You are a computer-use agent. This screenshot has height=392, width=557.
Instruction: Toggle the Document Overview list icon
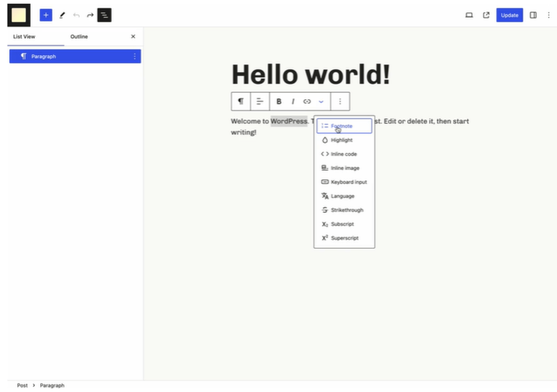(104, 15)
